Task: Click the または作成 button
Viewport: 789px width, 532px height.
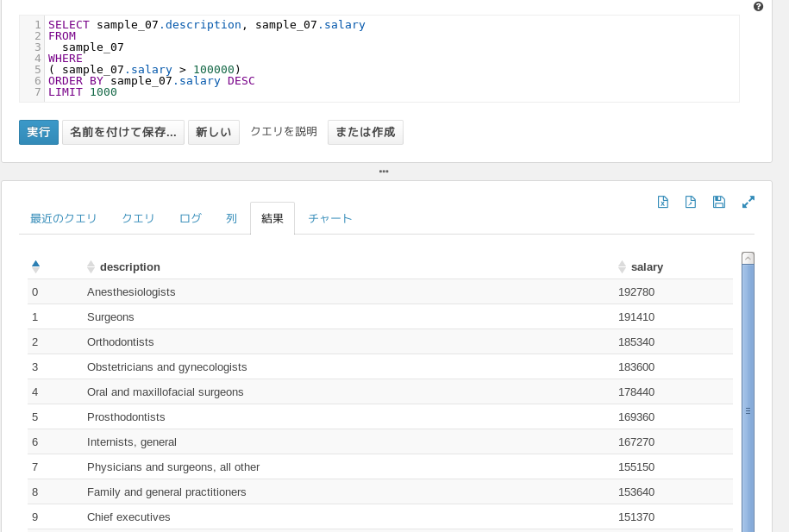Action: coord(366,133)
